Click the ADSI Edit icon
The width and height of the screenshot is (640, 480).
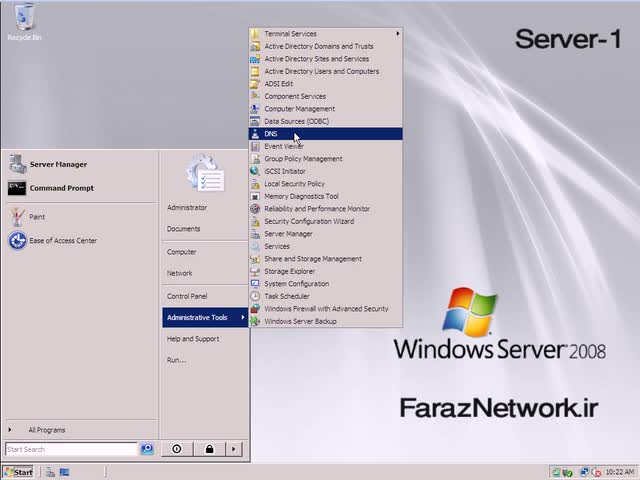pos(255,84)
